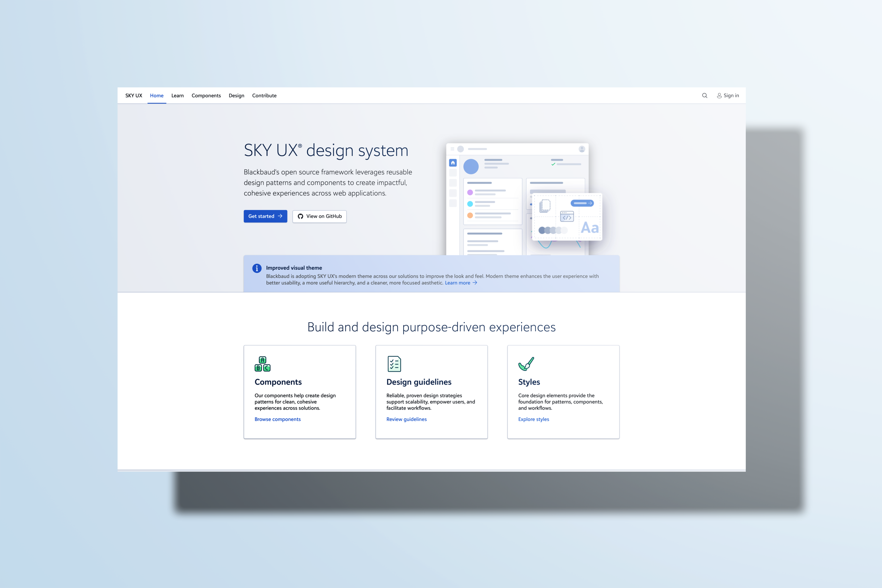This screenshot has width=882, height=588.
Task: Click the SKY UX design system heading
Action: click(x=326, y=150)
